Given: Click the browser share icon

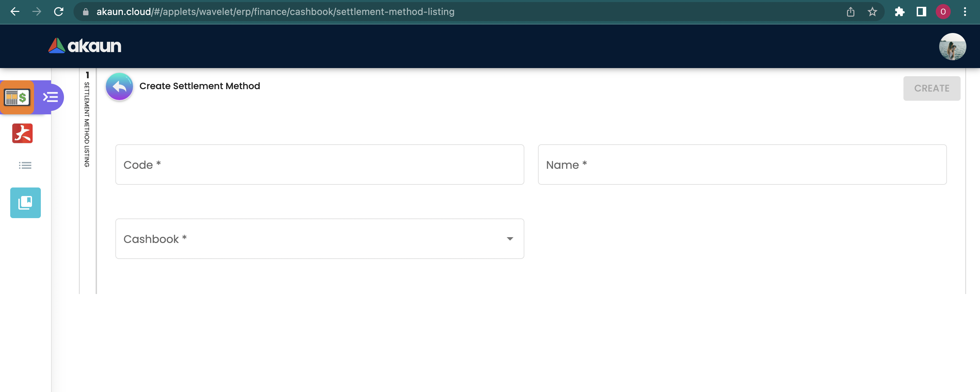Looking at the screenshot, I should (x=851, y=12).
